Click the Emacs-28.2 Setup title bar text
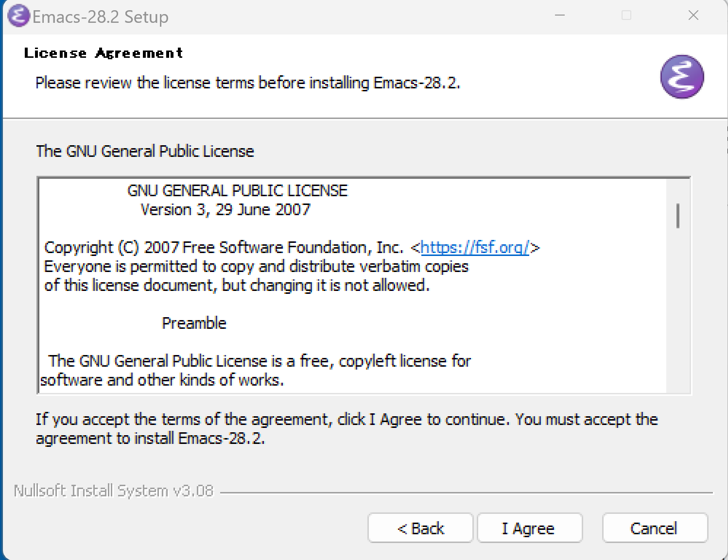This screenshot has height=560, width=728. point(101,17)
